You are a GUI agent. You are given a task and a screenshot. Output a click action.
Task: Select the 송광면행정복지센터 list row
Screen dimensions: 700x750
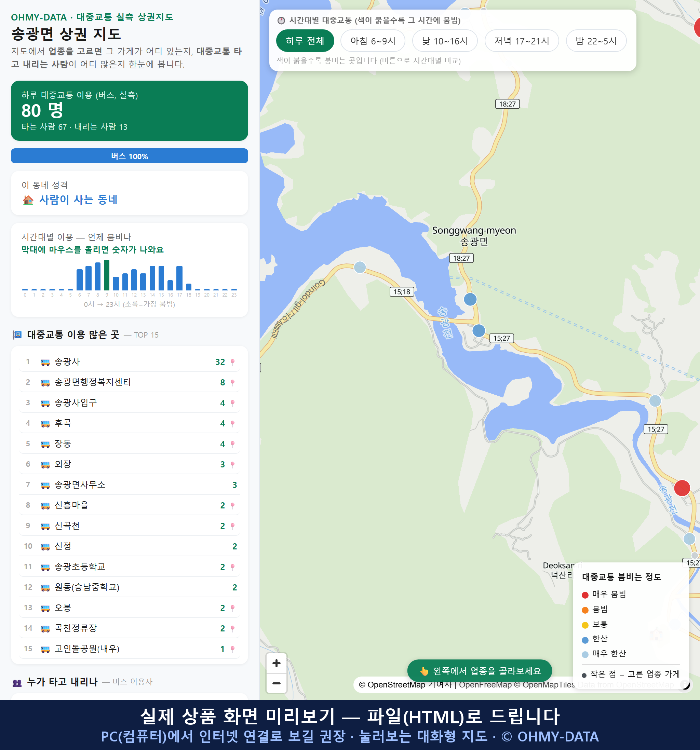coord(130,382)
